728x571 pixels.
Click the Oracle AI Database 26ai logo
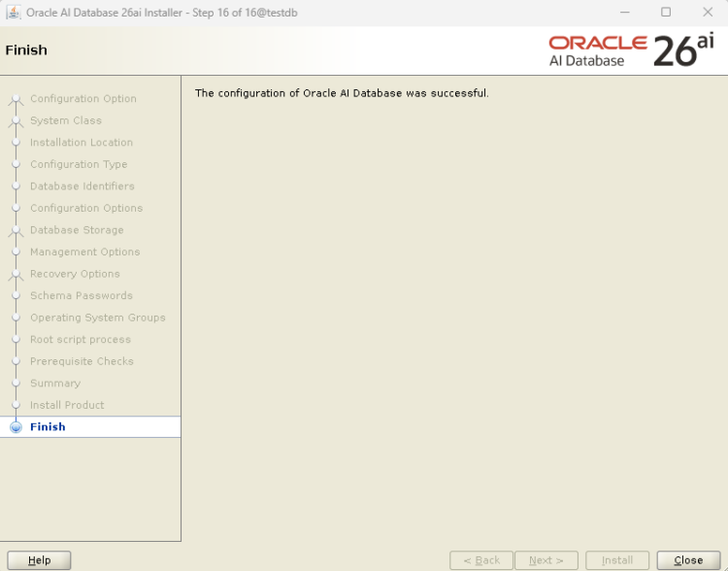(x=632, y=50)
